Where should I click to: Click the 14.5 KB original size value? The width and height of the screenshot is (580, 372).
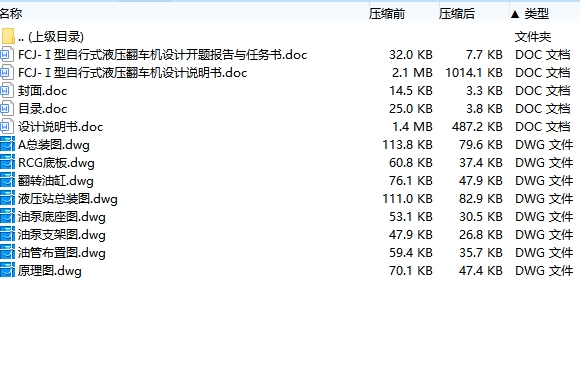coord(411,91)
